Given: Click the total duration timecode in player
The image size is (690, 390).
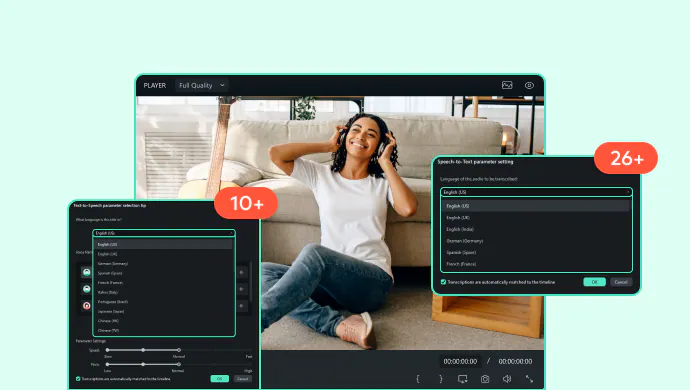Looking at the screenshot, I should coord(515,361).
